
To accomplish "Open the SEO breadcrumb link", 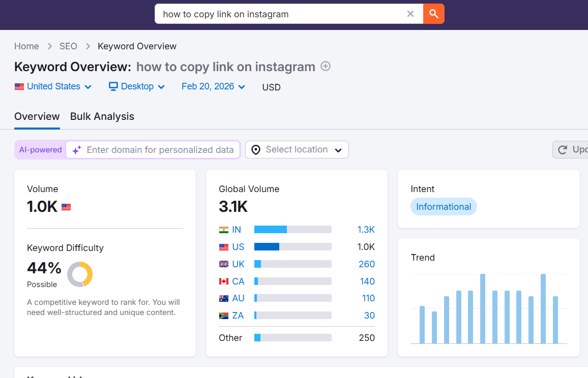I will (68, 46).
